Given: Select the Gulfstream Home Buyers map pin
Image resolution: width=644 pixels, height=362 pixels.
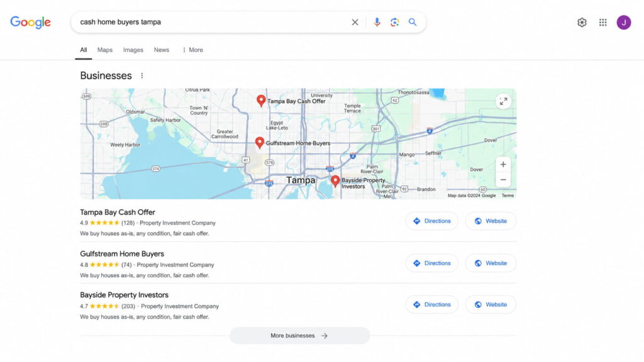Looking at the screenshot, I should (x=260, y=143).
